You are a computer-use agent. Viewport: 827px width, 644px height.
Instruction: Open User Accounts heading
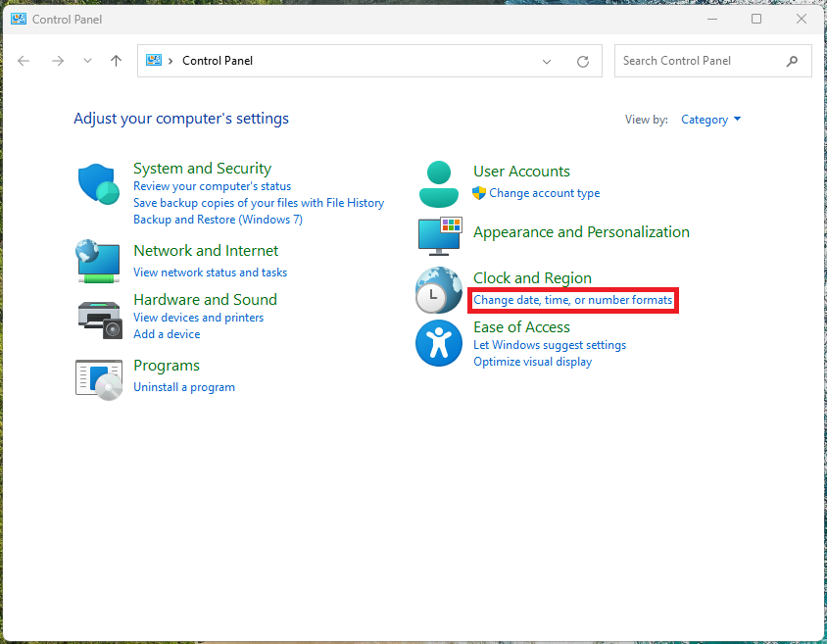(x=521, y=172)
